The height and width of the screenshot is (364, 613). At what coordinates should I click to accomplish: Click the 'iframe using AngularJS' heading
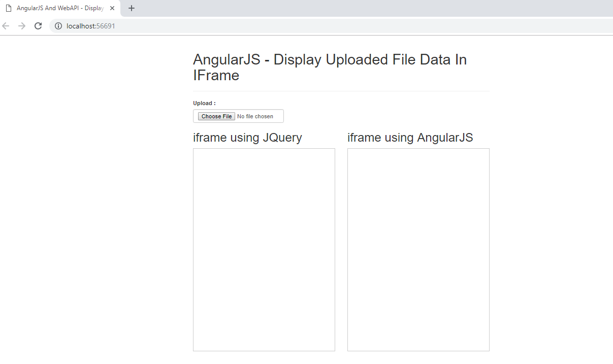[410, 138]
